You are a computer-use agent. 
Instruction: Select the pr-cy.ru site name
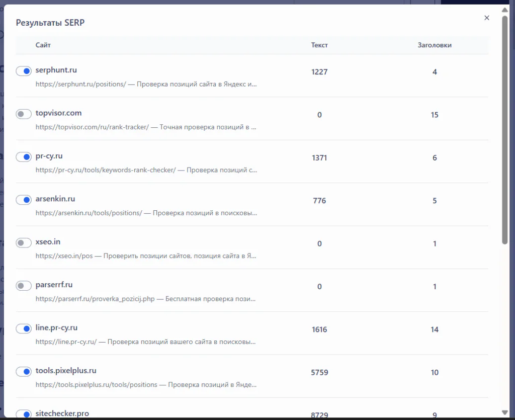(49, 156)
